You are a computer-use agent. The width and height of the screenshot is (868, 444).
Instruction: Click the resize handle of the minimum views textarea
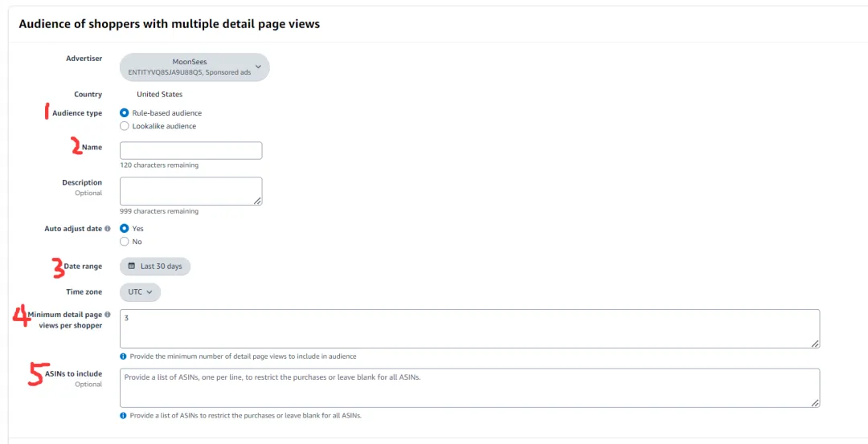pos(815,343)
